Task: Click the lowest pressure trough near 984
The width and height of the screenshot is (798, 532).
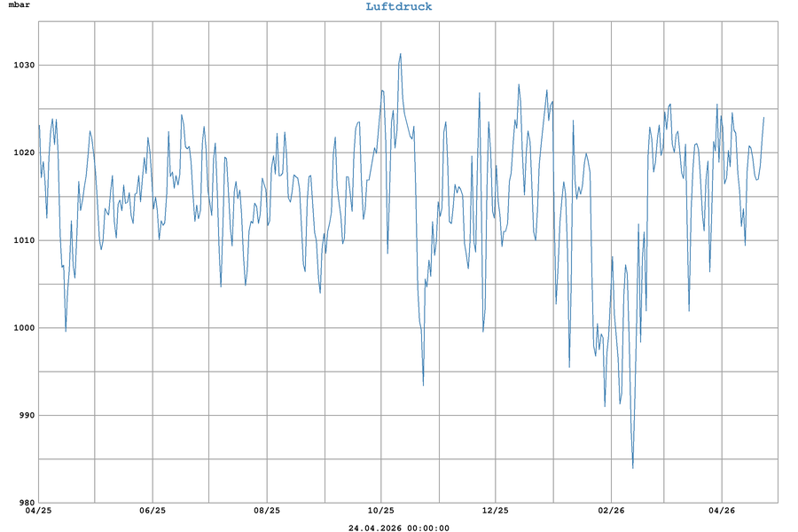Action: (x=632, y=467)
